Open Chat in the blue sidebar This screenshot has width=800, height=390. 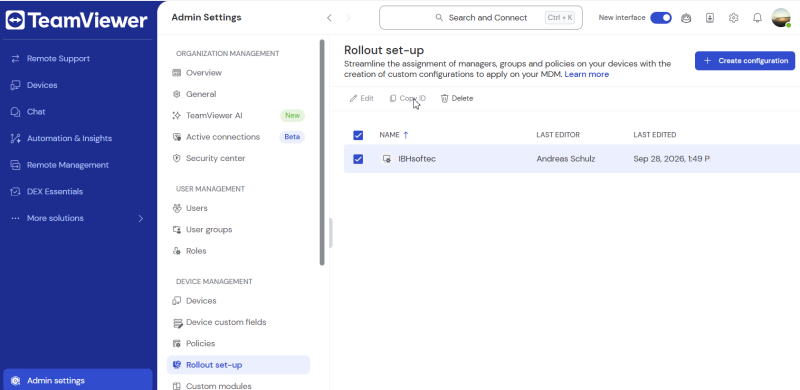pos(36,112)
